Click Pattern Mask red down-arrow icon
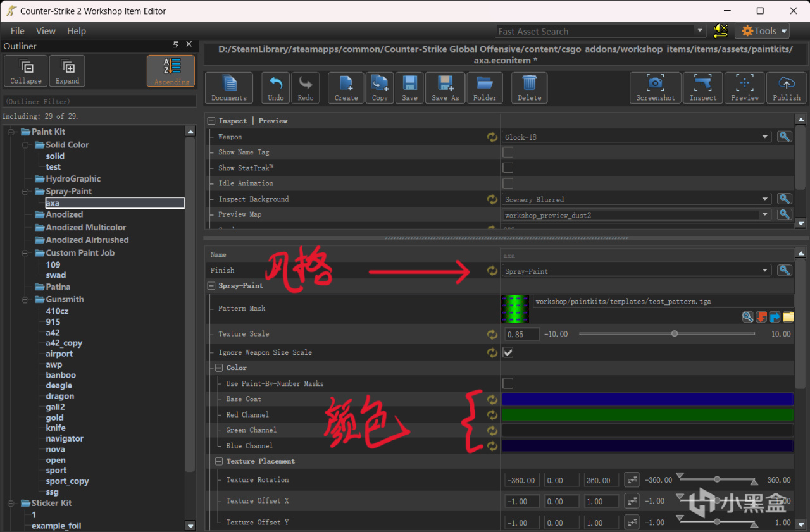The image size is (810, 532). point(761,317)
